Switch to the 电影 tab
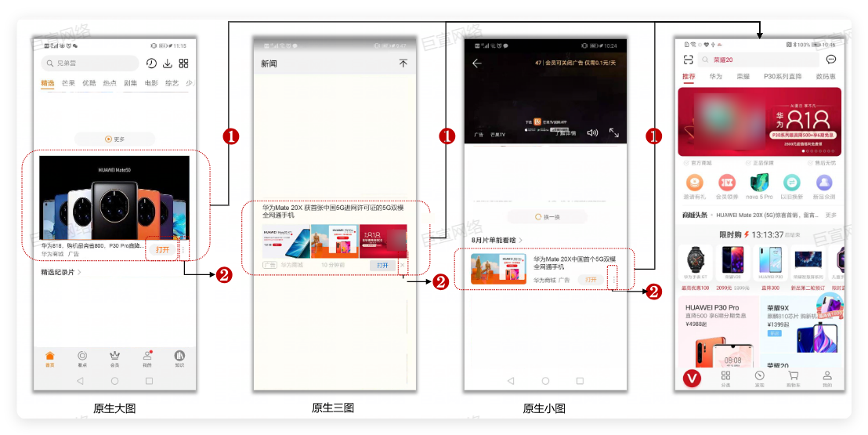This screenshot has height=435, width=868. tap(151, 83)
